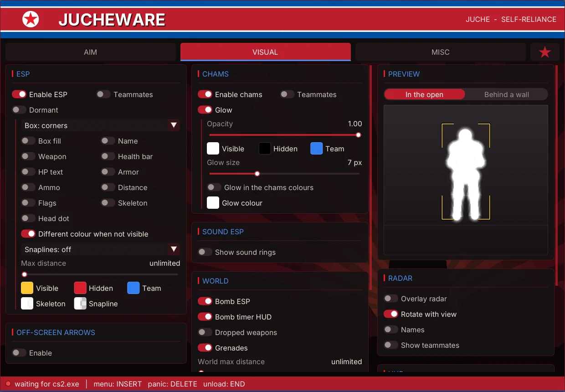Toggle the Armor switch
Screen dimensions: 565x392
click(108, 172)
